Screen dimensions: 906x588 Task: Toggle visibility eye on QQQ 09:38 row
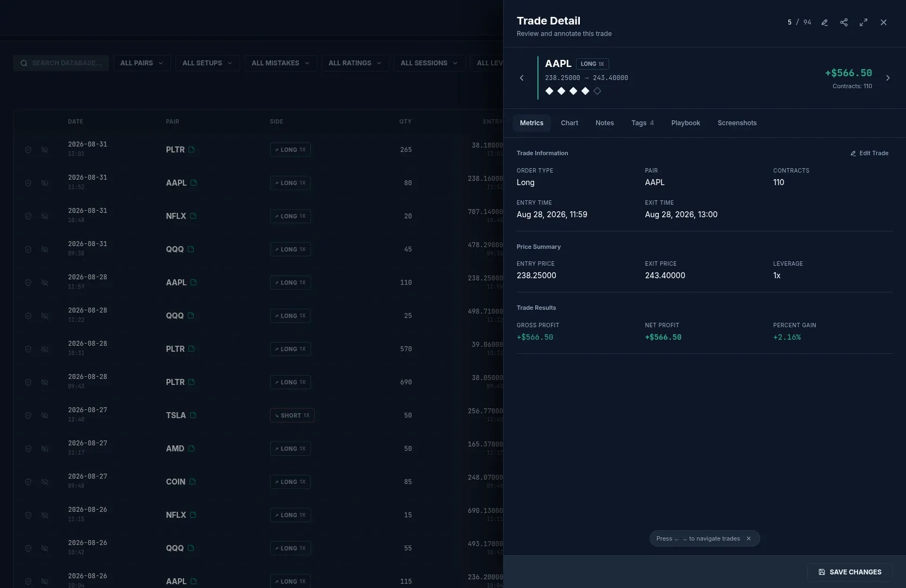coord(45,249)
